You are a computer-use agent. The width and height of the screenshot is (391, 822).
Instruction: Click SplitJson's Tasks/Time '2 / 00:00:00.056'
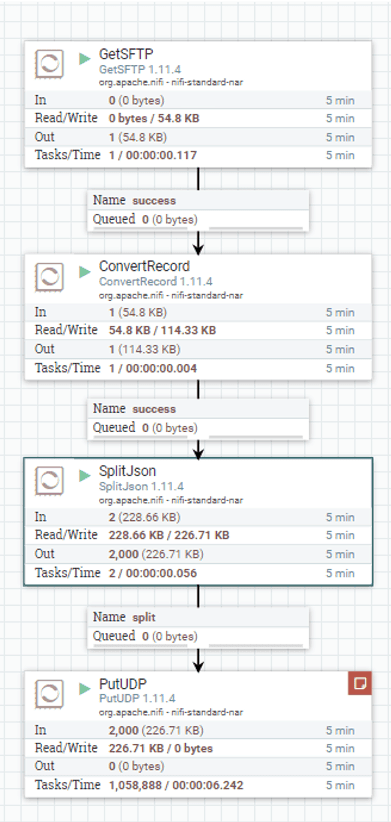[x=153, y=574]
